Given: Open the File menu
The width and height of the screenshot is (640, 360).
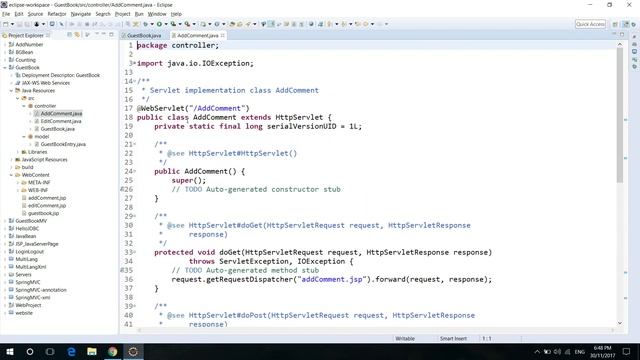Looking at the screenshot, I should [6, 14].
